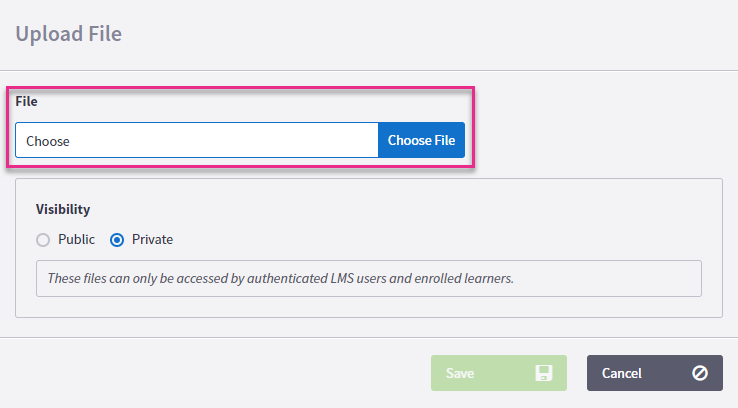The width and height of the screenshot is (738, 408).
Task: Click the Public label text
Action: 76,240
